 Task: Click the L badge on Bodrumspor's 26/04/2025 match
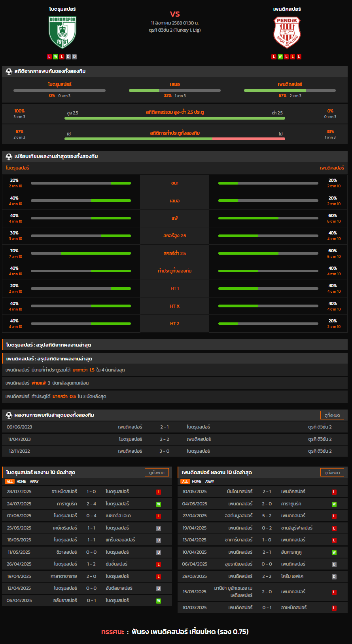(x=159, y=564)
